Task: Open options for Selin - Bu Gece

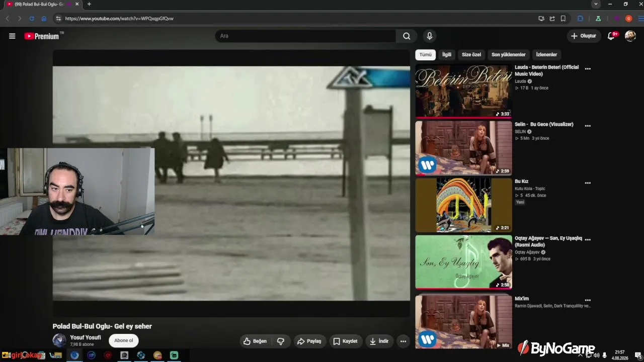Action: (x=588, y=126)
